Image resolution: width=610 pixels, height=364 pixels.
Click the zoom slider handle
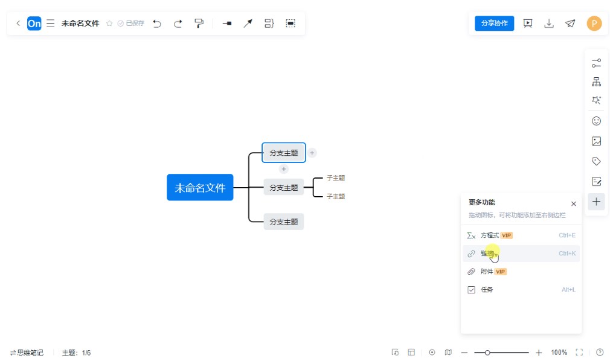click(x=487, y=353)
